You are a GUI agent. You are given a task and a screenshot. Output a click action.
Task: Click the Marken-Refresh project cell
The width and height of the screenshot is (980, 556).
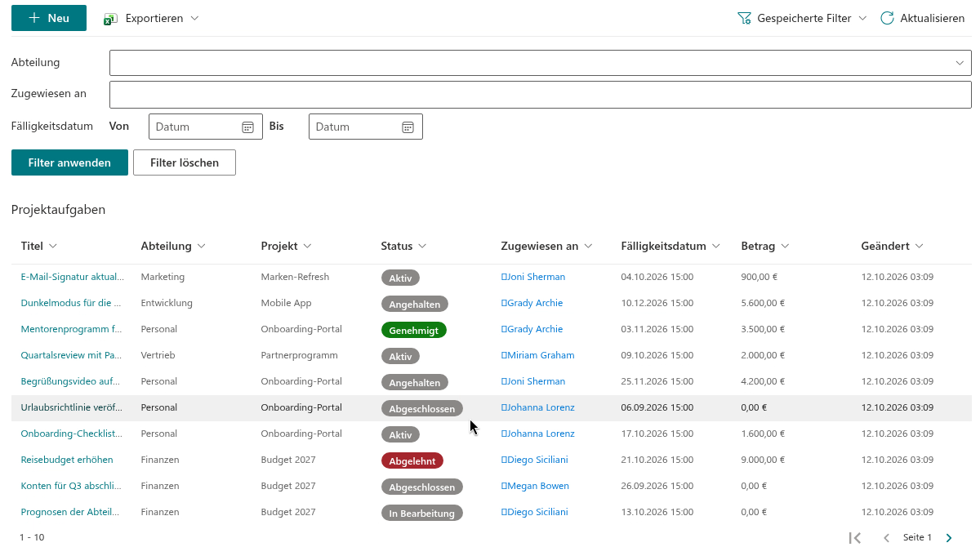(x=295, y=277)
